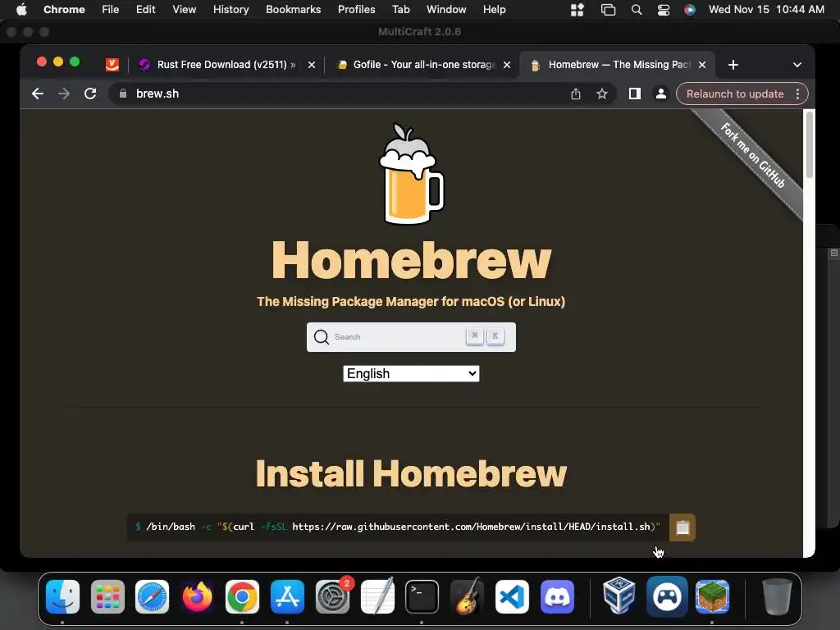Screen dimensions: 840x630
Task: Open Spotlight search in menu bar
Action: (636, 10)
